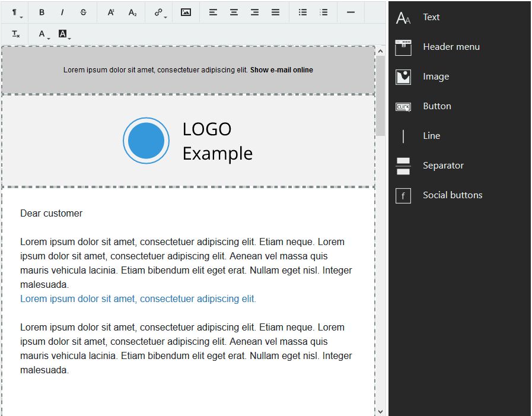This screenshot has height=416, width=532.
Task: Click the Dear customer text
Action: [51, 213]
